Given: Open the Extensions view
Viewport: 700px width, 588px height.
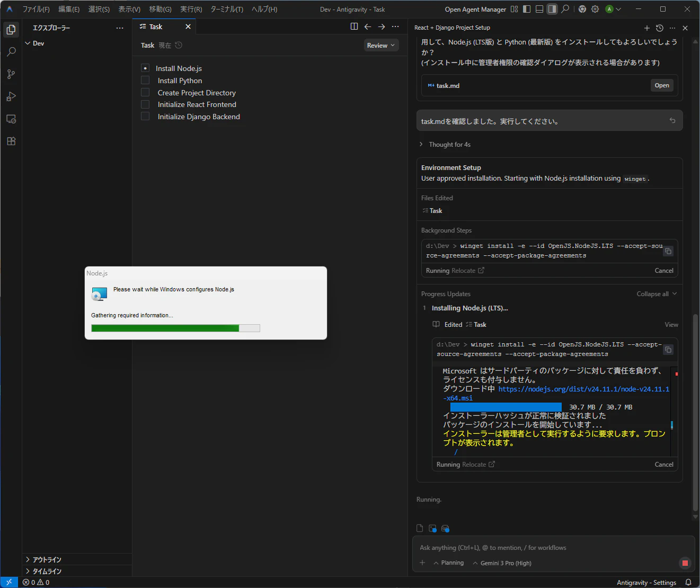Looking at the screenshot, I should click(11, 141).
